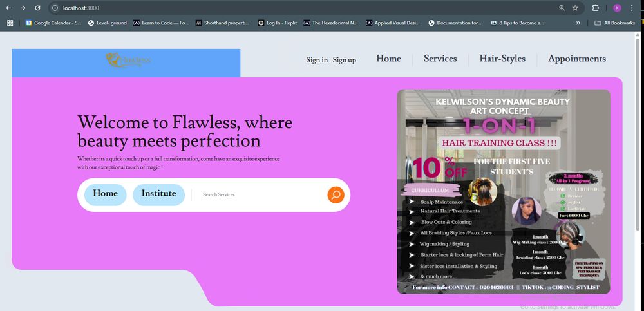Open Hair-Styles in top navigation
This screenshot has width=644, height=311.
(x=502, y=59)
